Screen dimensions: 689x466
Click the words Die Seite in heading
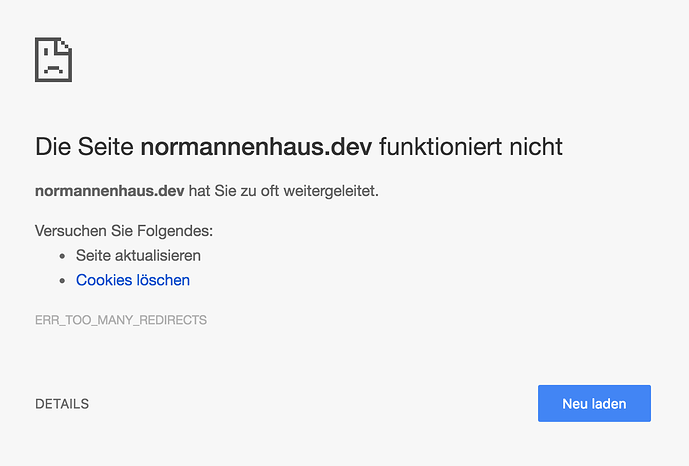[x=84, y=147]
